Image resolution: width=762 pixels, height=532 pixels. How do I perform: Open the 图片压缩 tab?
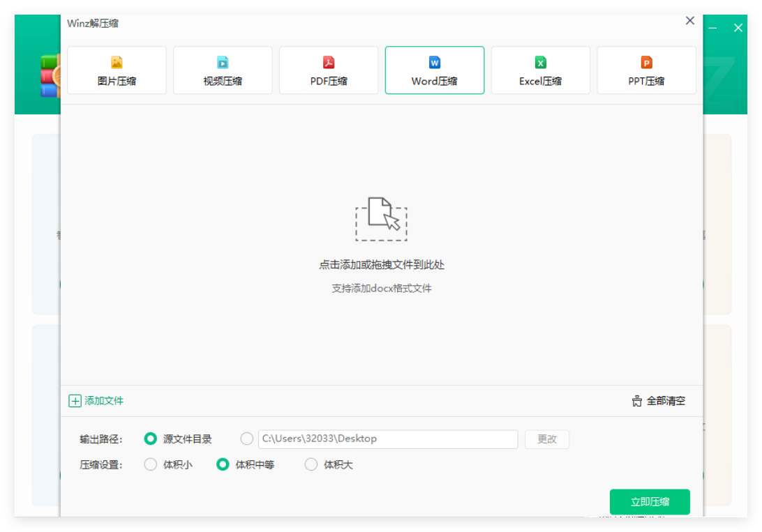117,70
